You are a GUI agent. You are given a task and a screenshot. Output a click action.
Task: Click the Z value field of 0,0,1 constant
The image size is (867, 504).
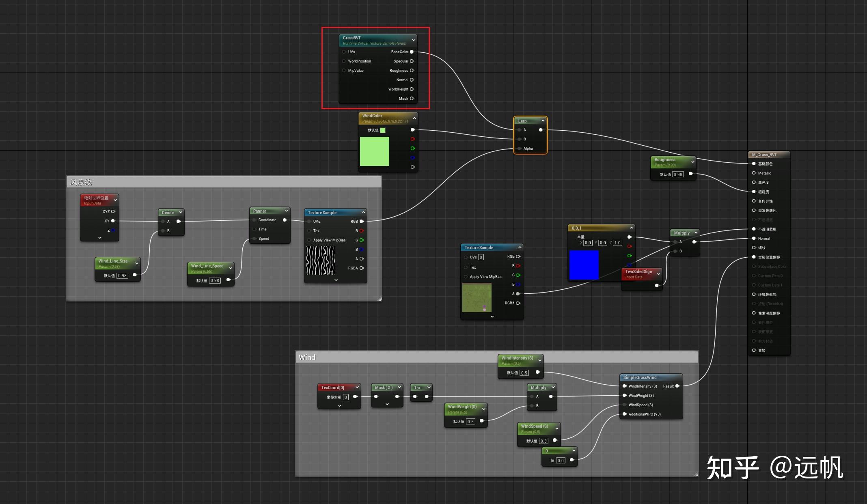[617, 243]
